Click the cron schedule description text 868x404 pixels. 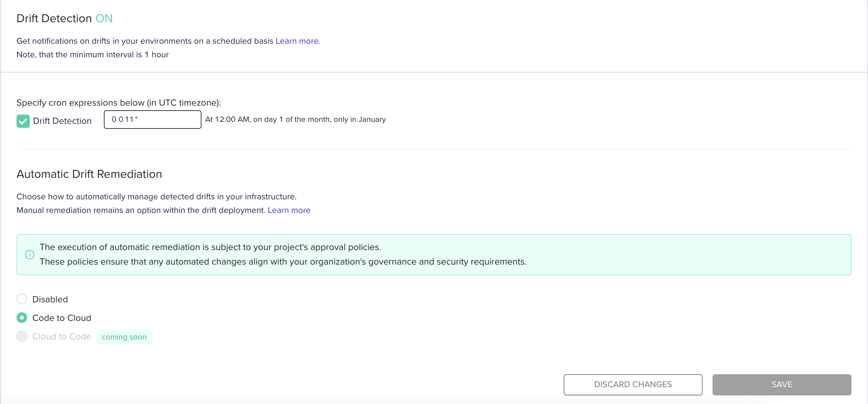click(295, 120)
